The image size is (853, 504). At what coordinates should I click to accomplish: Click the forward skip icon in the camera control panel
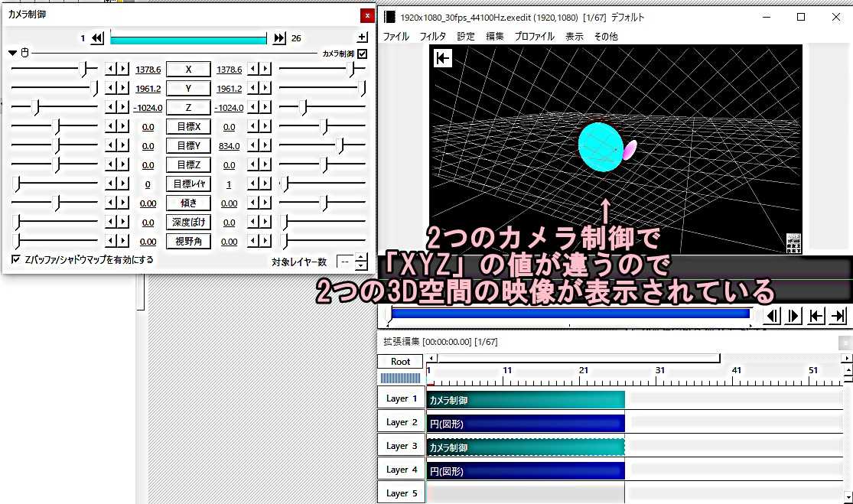278,37
